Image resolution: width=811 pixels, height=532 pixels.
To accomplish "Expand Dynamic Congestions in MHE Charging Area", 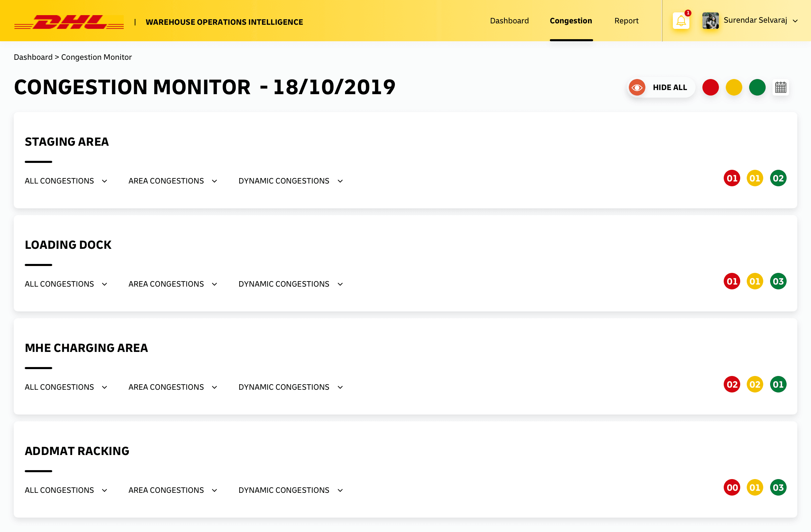I will click(x=291, y=387).
